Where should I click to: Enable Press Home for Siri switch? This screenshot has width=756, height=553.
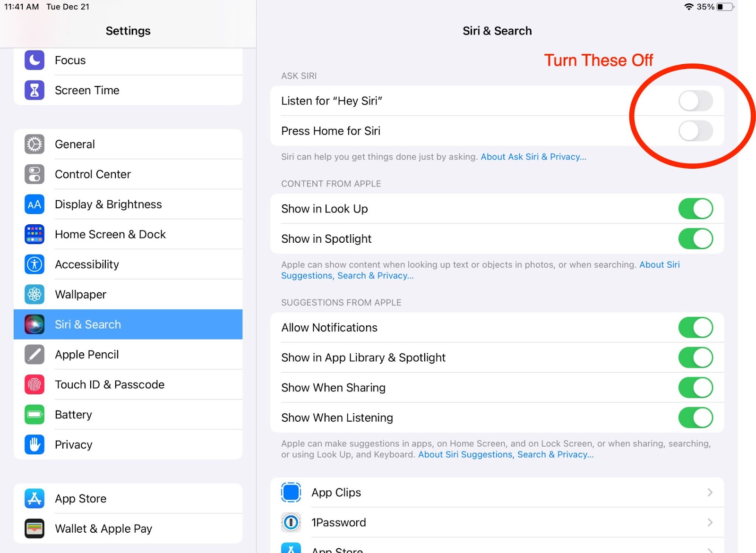[x=696, y=131]
